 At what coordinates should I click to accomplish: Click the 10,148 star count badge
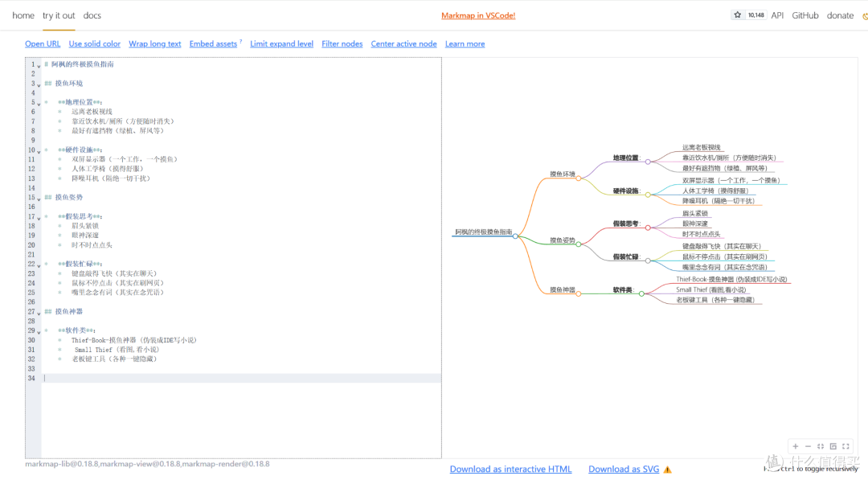[756, 15]
